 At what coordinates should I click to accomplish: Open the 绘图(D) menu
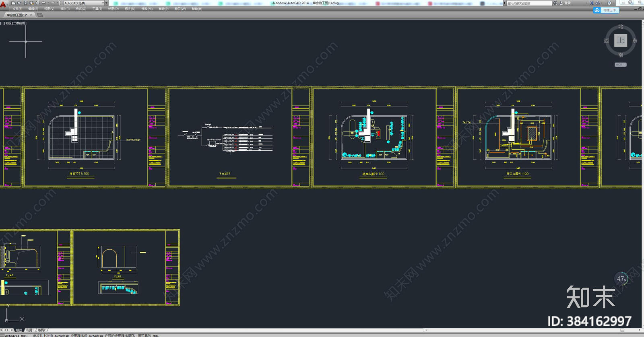point(114,9)
